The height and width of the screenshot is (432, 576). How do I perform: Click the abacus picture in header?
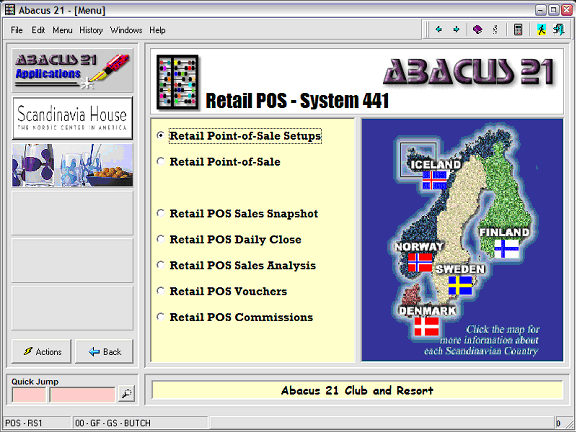click(x=177, y=82)
